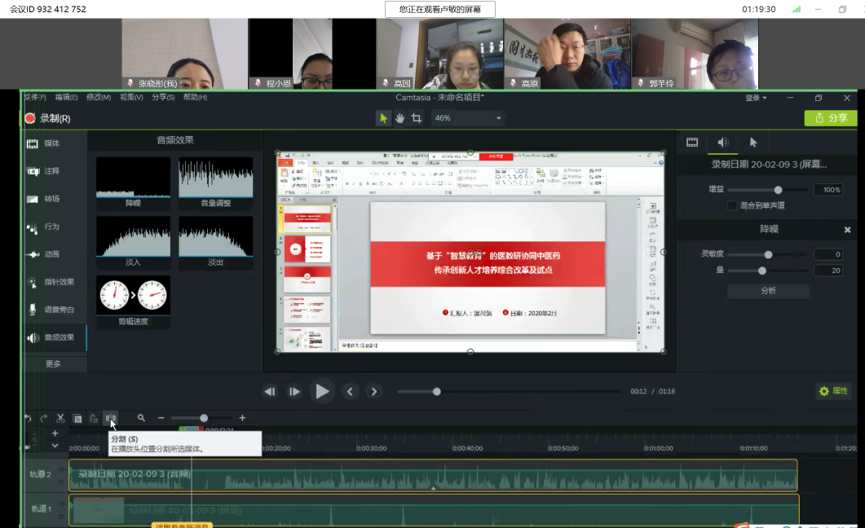Switch to audio properties speaker tab
The width and height of the screenshot is (865, 528).
723,142
